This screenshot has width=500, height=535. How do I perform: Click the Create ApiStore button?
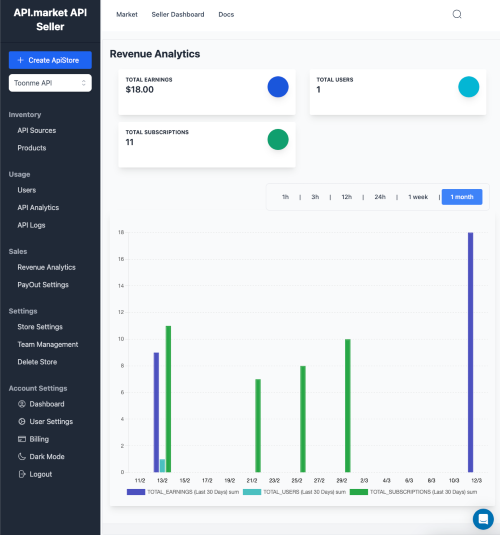50,60
